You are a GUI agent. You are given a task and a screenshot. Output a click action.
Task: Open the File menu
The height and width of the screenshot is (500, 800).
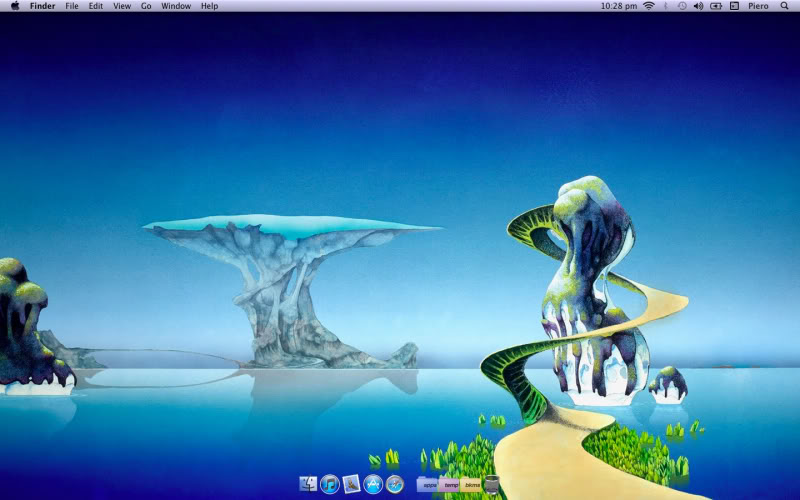tap(72, 6)
